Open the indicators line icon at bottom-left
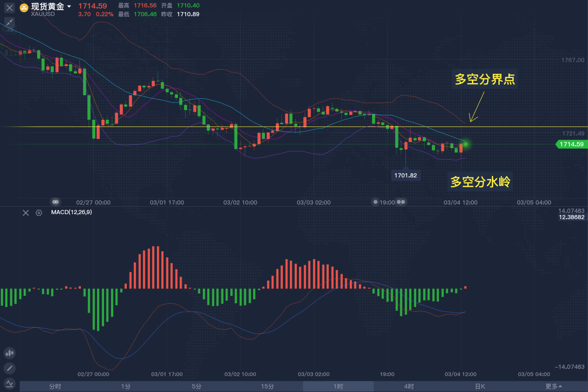Image resolution: width=588 pixels, height=392 pixels. pyautogui.click(x=9, y=384)
